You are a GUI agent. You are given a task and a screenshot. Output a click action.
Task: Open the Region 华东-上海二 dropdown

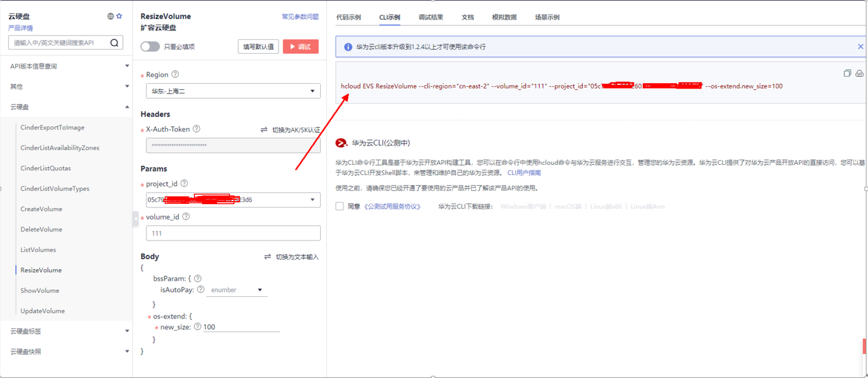coord(233,91)
